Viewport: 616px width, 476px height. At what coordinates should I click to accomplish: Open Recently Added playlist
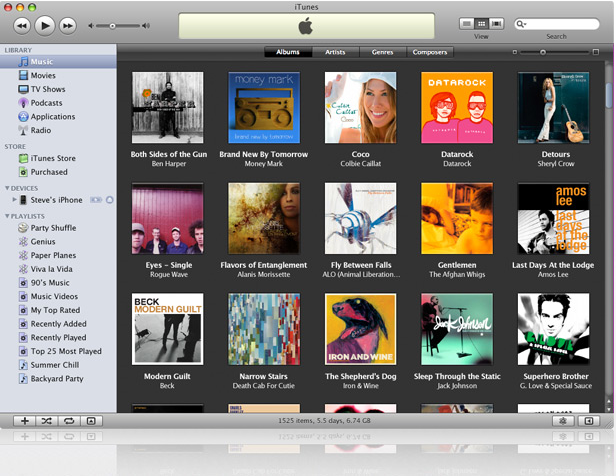(x=58, y=324)
